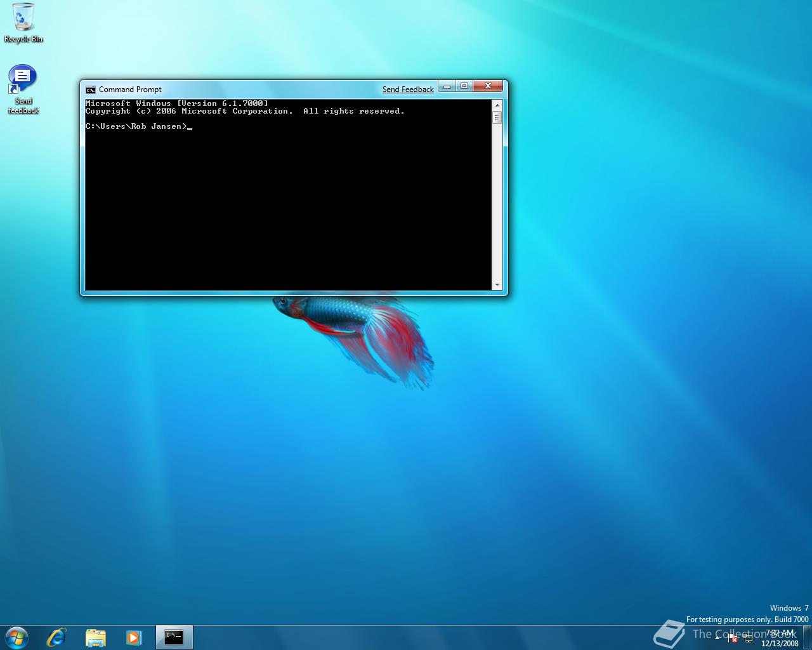Open the Windows Start orb
This screenshot has width=812, height=650.
[x=17, y=637]
